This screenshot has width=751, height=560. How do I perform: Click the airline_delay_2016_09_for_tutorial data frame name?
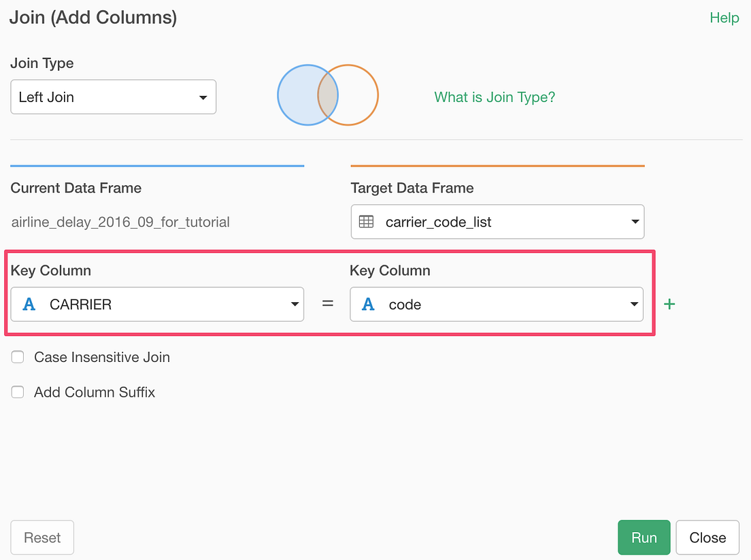[x=120, y=222]
